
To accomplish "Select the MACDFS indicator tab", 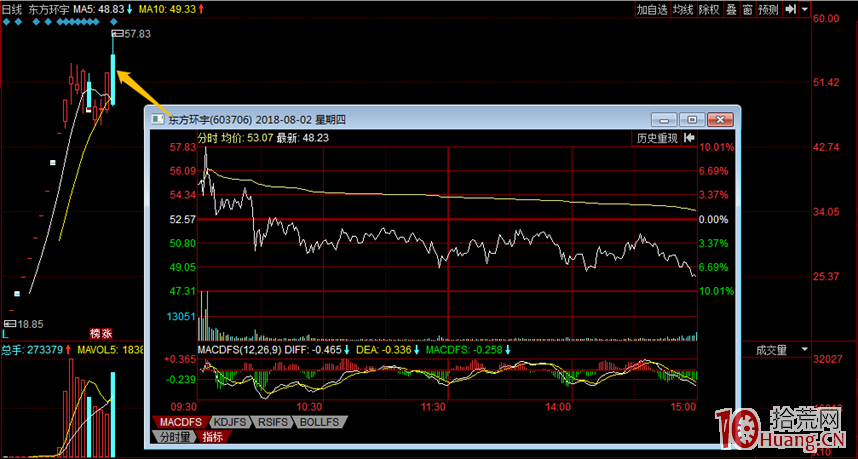I will click(181, 422).
